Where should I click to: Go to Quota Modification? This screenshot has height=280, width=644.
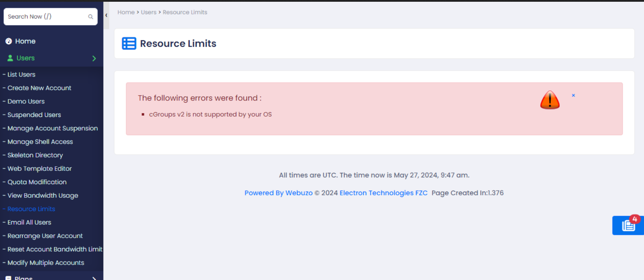tap(37, 182)
